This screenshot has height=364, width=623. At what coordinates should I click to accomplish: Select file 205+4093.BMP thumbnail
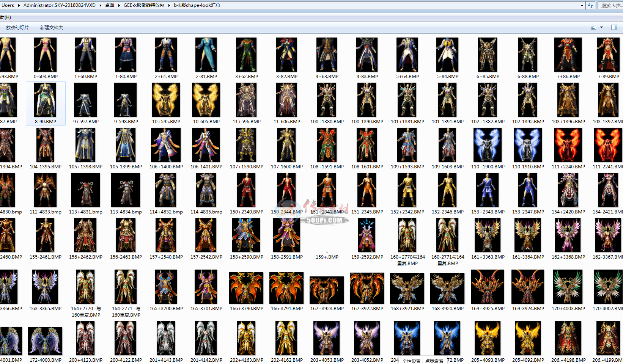point(488,338)
